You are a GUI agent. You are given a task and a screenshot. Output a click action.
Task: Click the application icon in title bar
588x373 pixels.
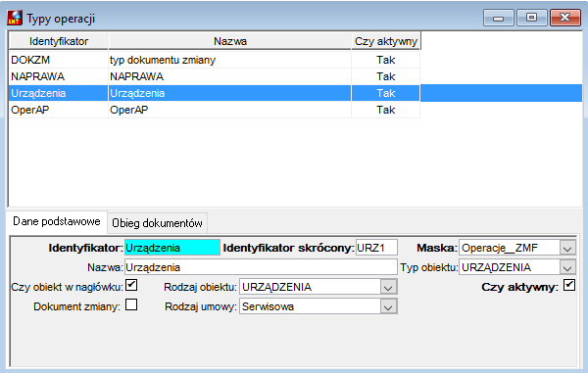15,18
